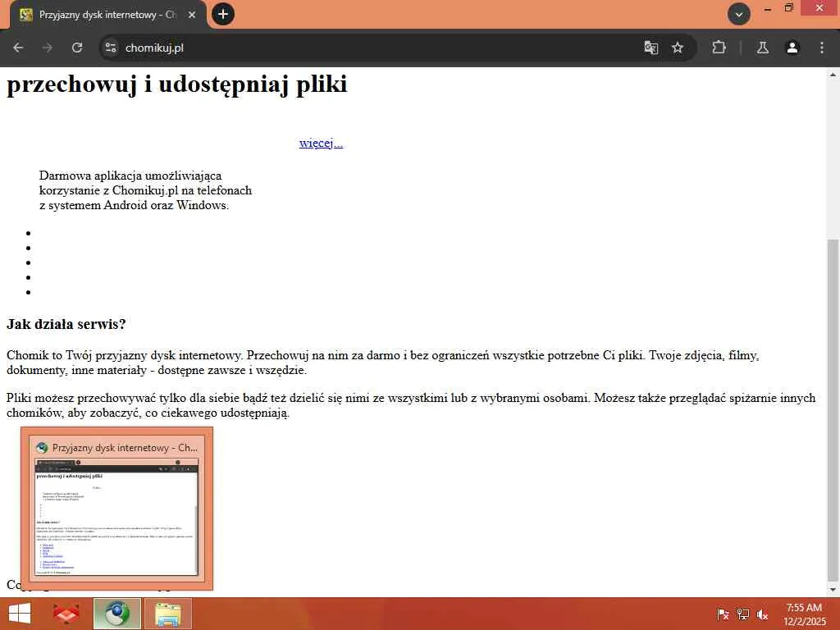View site information icon in address bar
The height and width of the screenshot is (630, 840).
[111, 48]
